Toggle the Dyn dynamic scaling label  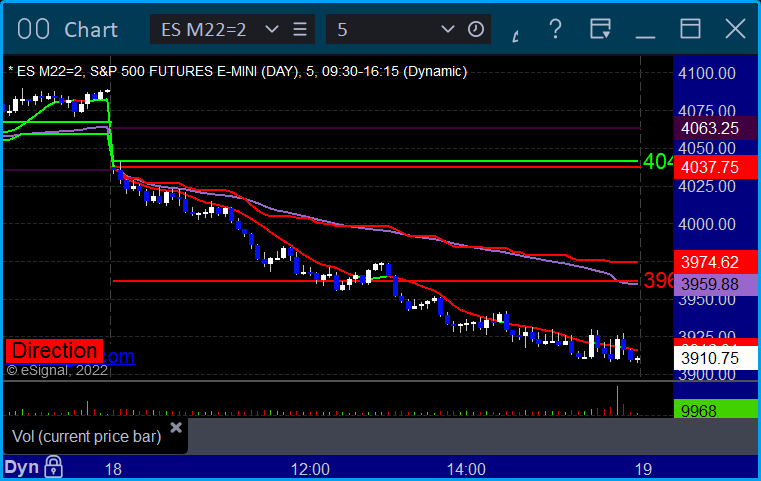(x=22, y=467)
